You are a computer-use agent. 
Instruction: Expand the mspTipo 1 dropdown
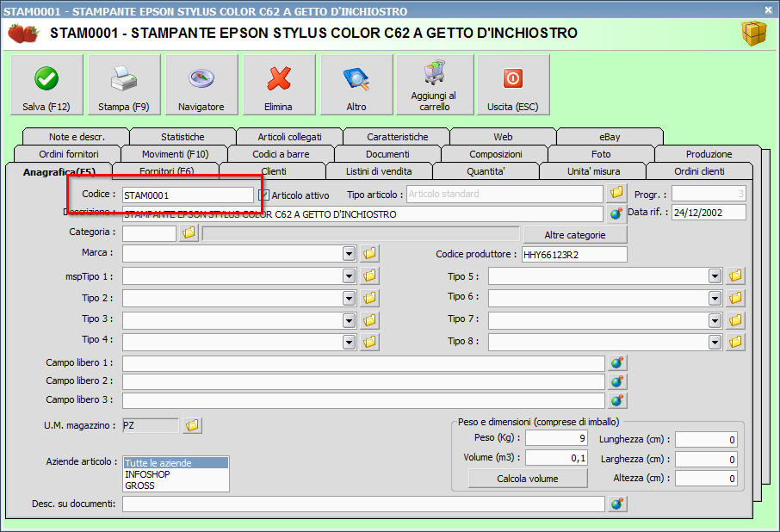pyautogui.click(x=350, y=276)
